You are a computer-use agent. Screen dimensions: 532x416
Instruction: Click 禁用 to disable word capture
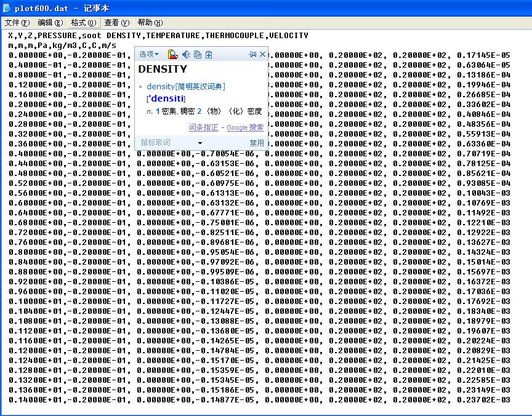(x=256, y=143)
